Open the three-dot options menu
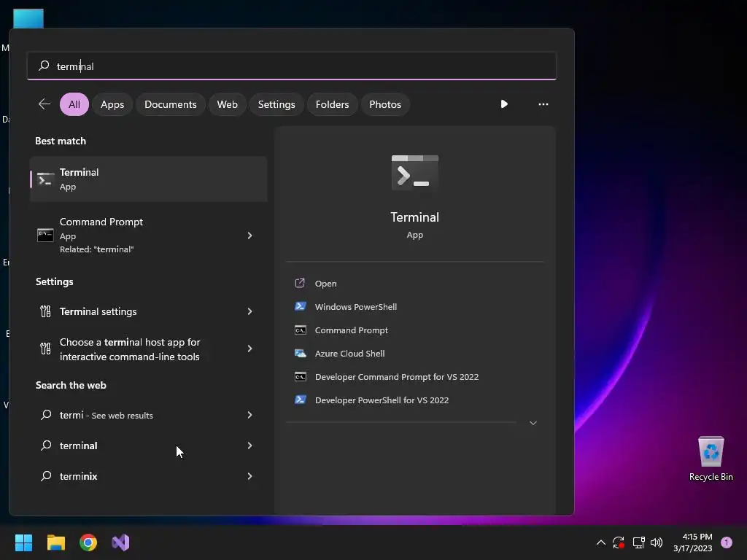The image size is (747, 560). tap(543, 104)
